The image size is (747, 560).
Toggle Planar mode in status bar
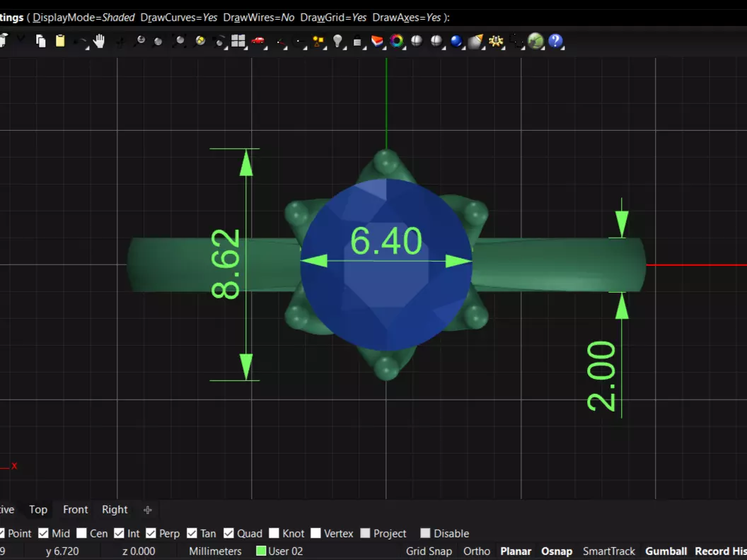click(516, 552)
